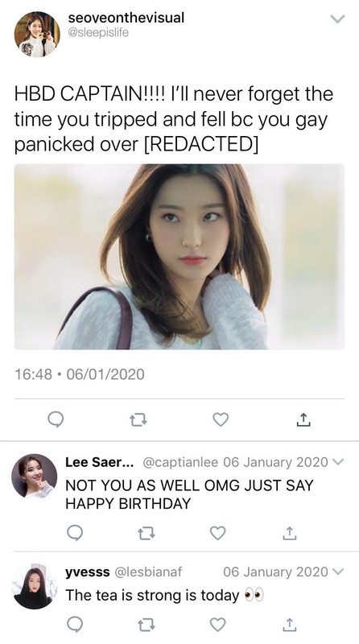Visit the @sleepislife handle
The image size is (359, 644).
click(98, 32)
